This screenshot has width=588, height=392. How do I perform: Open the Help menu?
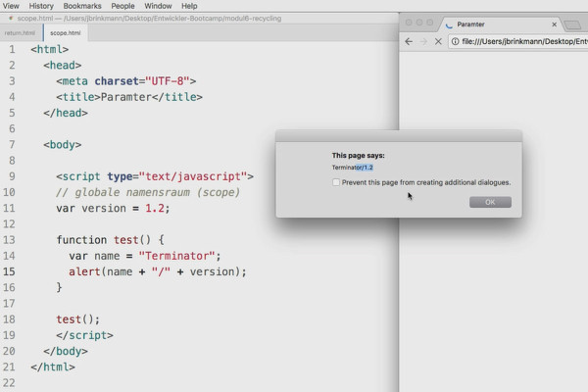click(189, 6)
